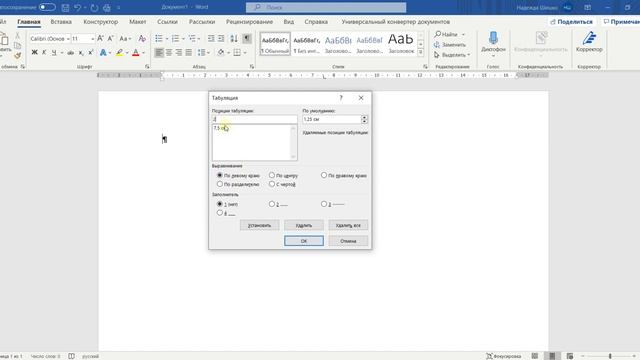Open Paragraph dialog launcher
640x360 pixels.
[252, 67]
